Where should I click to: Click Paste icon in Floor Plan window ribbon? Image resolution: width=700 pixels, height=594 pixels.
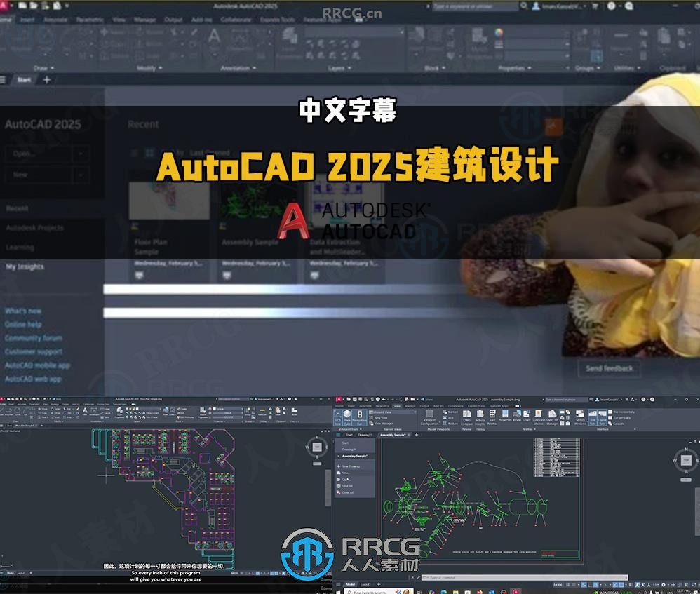click(x=278, y=410)
